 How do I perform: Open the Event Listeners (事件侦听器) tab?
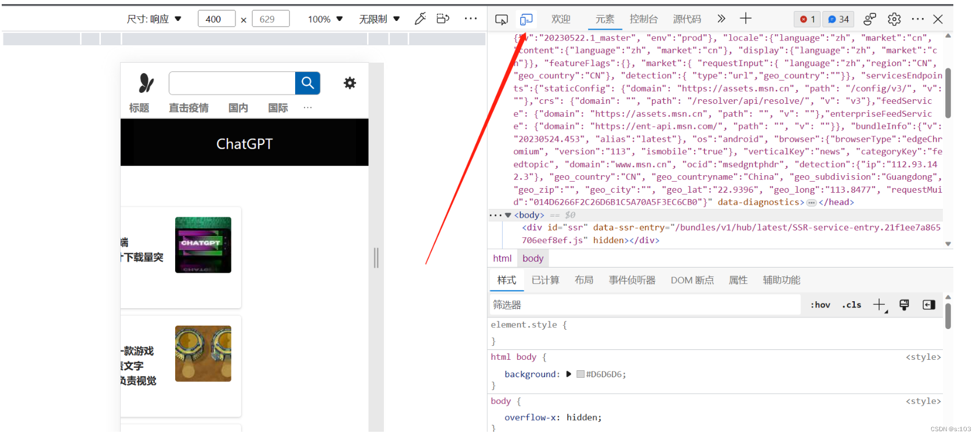[632, 280]
